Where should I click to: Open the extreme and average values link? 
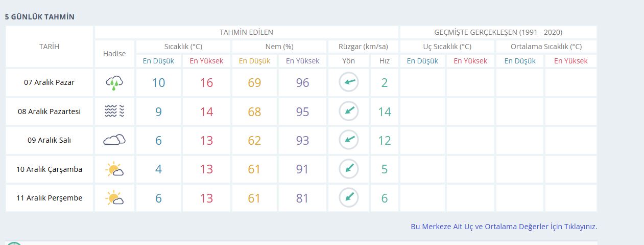click(x=504, y=227)
